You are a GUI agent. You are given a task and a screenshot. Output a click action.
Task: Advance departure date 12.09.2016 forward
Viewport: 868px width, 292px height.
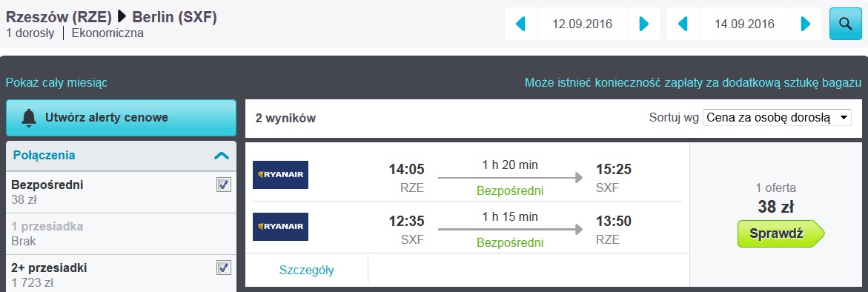[644, 24]
